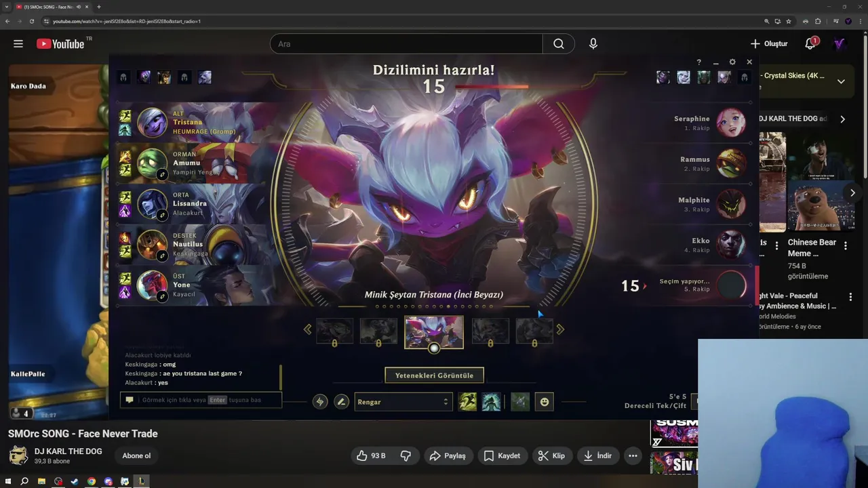Viewport: 868px width, 488px height.
Task: Open DJ KARL THE DOG channel link
Action: 68,451
